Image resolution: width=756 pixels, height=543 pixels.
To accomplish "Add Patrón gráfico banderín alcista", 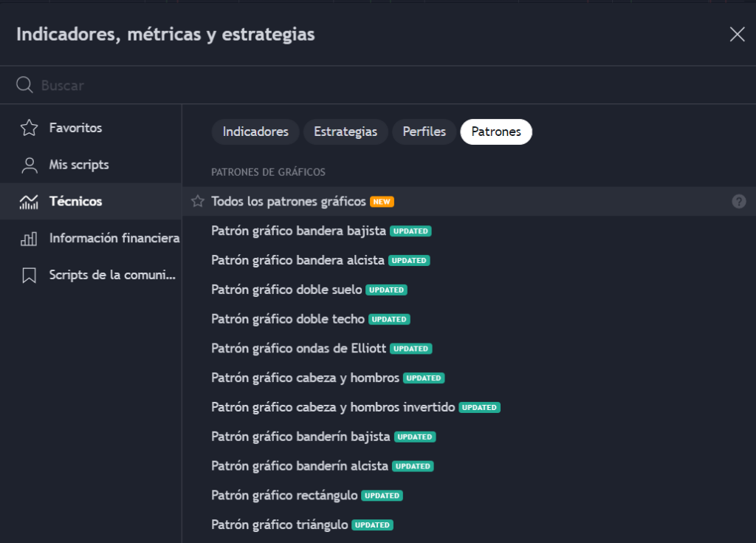I will click(x=299, y=466).
